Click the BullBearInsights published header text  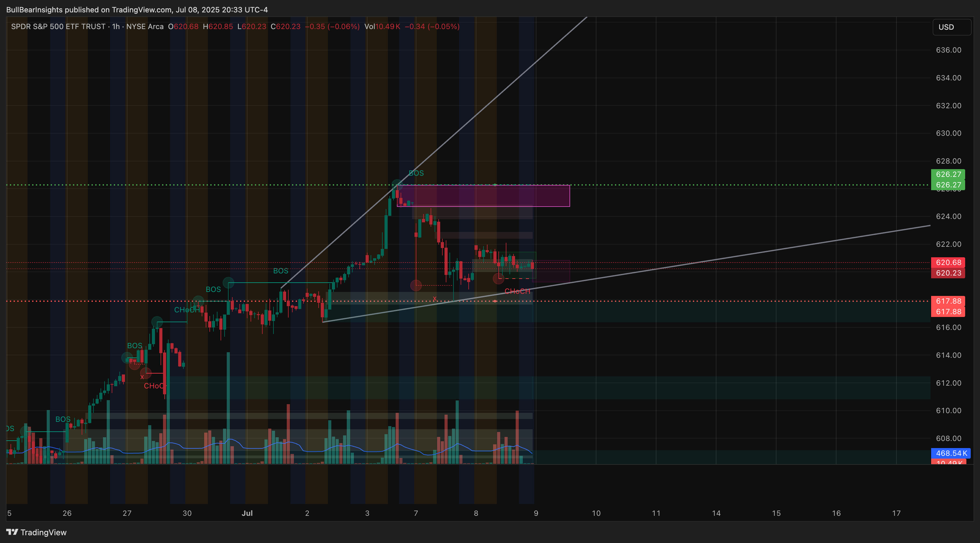(137, 10)
